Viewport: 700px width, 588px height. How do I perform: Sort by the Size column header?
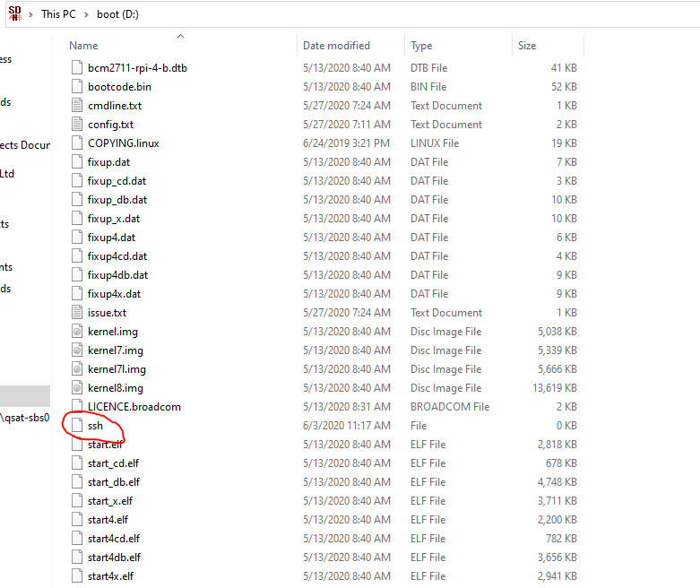click(527, 46)
